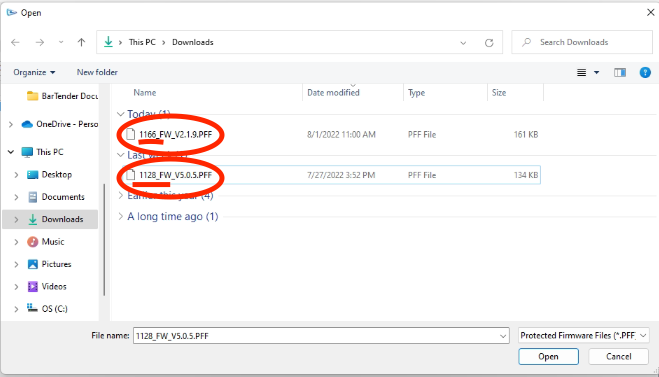Viewport: 659px width, 377px height.
Task: Click New folder in toolbar
Action: click(x=97, y=72)
